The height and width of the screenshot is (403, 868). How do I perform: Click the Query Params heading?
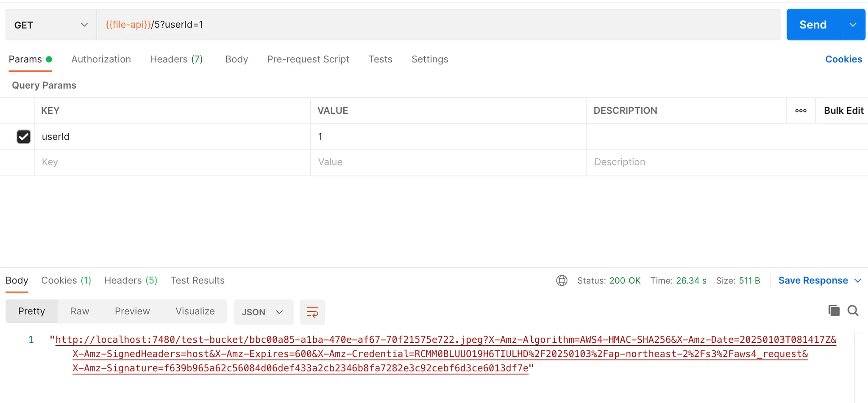click(44, 85)
